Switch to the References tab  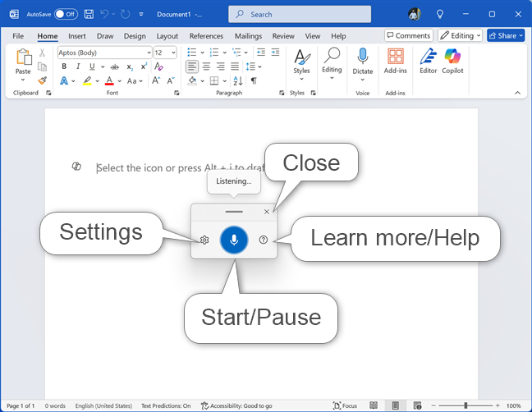tap(206, 36)
